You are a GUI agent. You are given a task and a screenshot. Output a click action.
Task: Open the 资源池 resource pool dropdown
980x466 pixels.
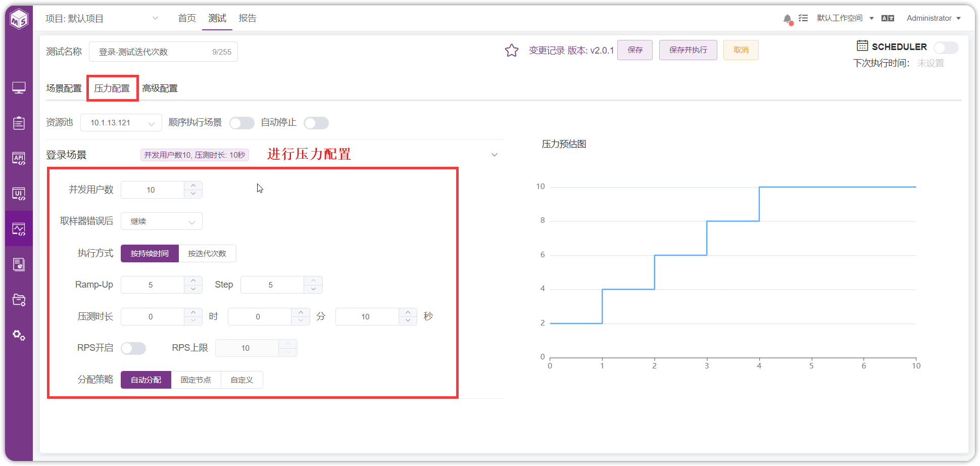coord(121,123)
